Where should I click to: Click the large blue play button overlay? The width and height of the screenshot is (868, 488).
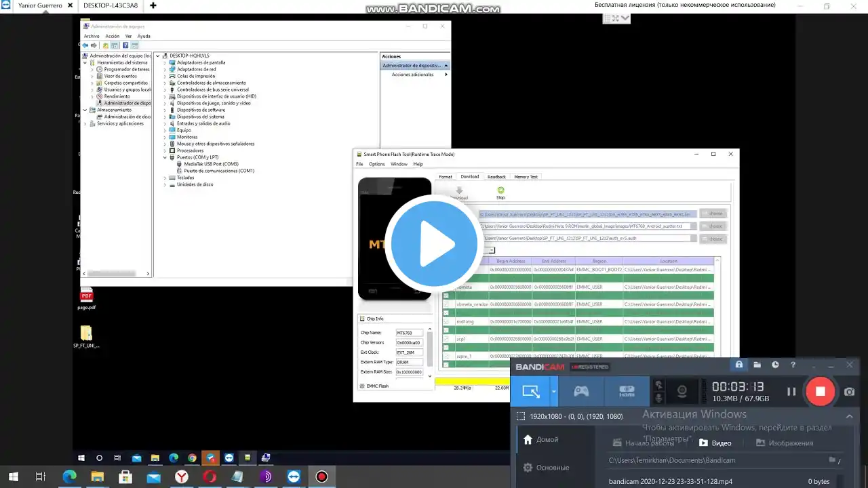(x=434, y=244)
